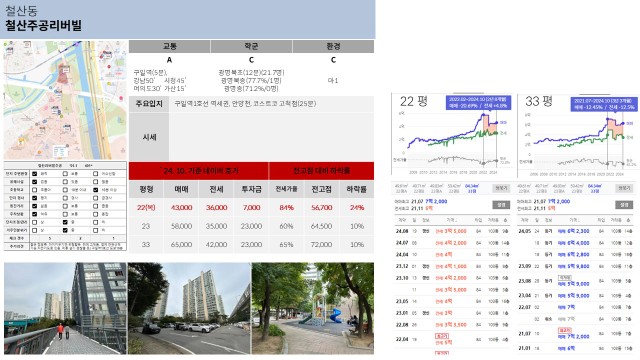This screenshot has width=640, height=360.
Task: Click the 평보기 button under 33 평 chart
Action: 624,188
